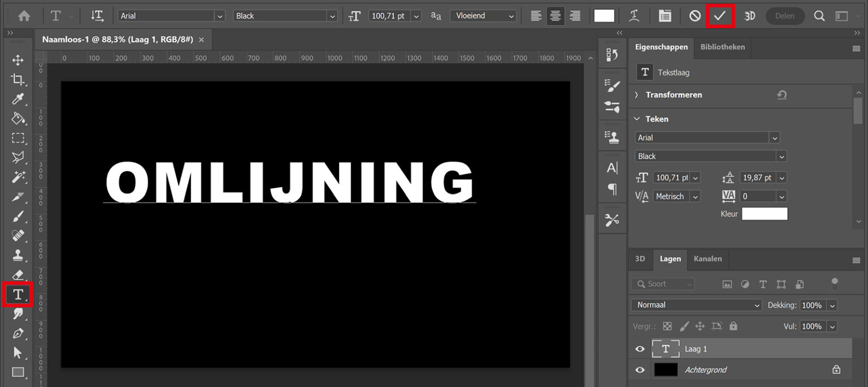
Task: Toggle visibility of Laag 1
Action: pos(639,349)
